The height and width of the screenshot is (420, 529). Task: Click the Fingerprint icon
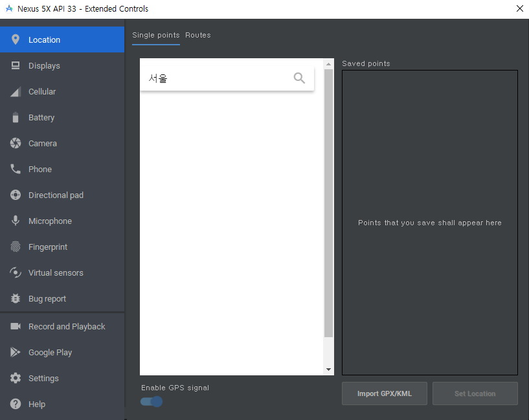pos(15,247)
